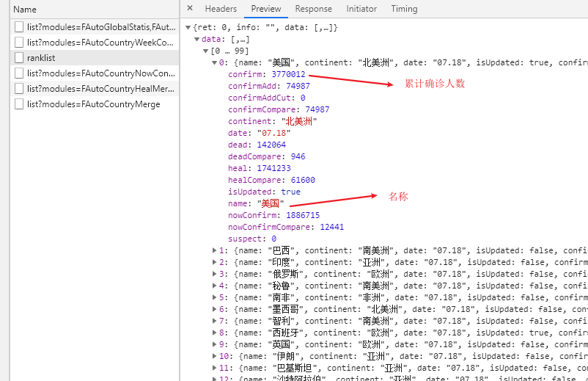Switch to the Headers tab

(221, 9)
